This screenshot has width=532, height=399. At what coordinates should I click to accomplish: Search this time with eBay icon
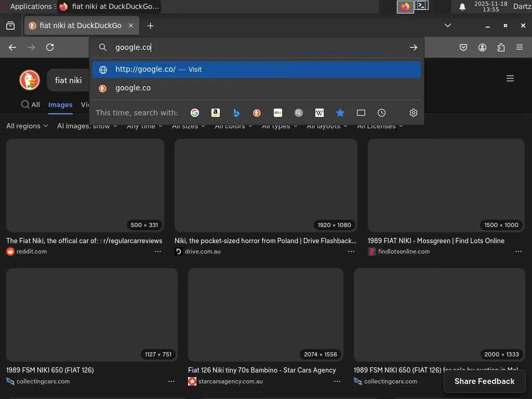click(278, 113)
